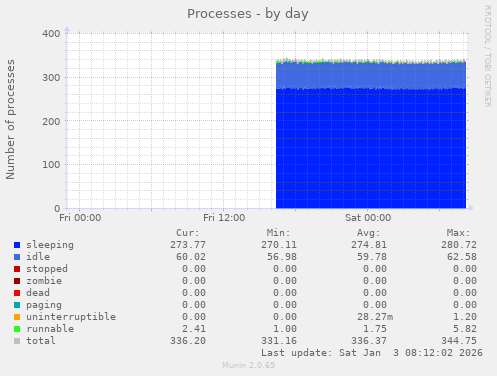Click total current value 336.20
Viewport: 497px width, 376px height.
click(x=188, y=341)
